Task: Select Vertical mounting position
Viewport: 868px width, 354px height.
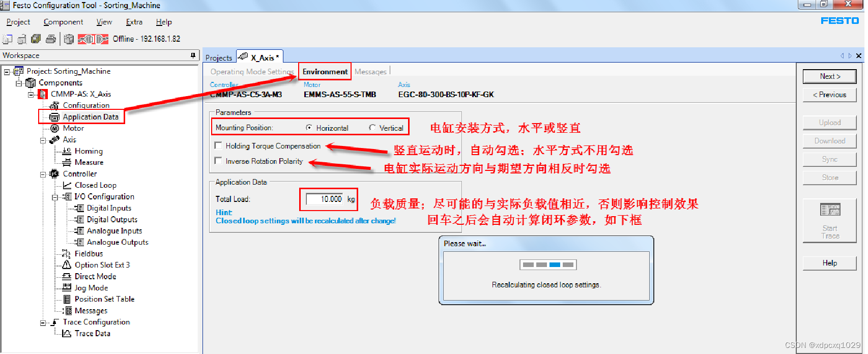Action: tap(372, 128)
